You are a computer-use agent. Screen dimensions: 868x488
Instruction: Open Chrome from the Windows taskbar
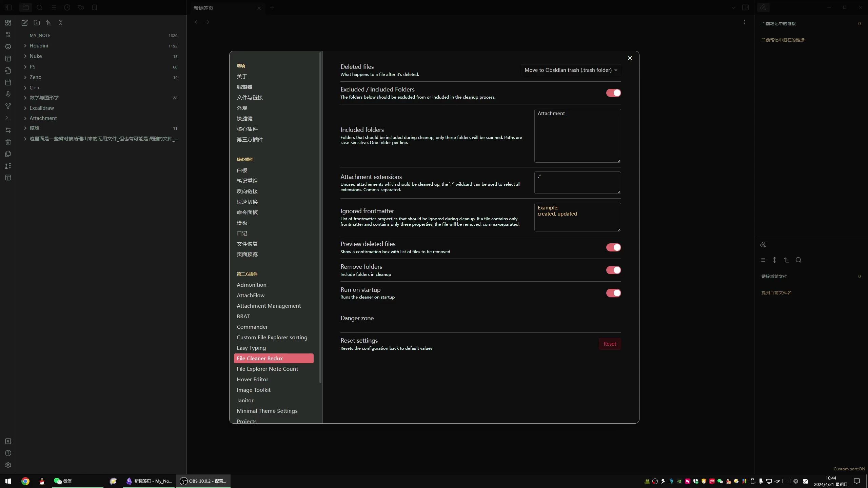point(25,481)
